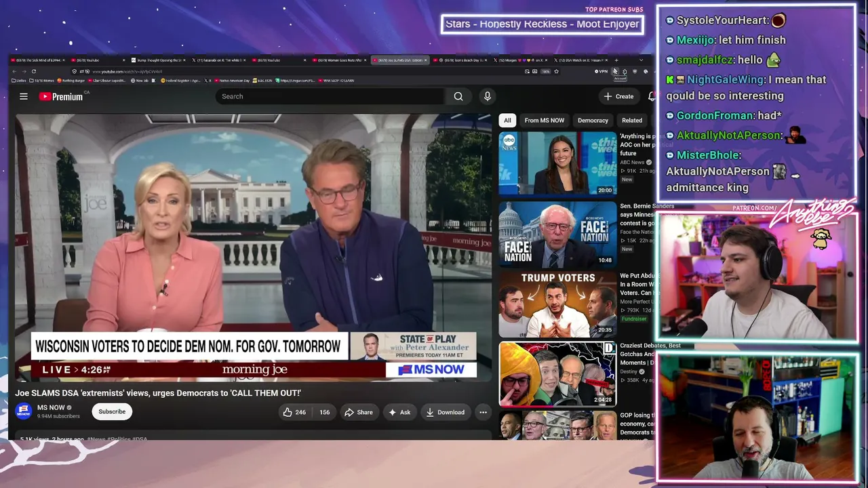The width and height of the screenshot is (868, 488).
Task: Click the YouTube search magnifier button
Action: pos(458,96)
